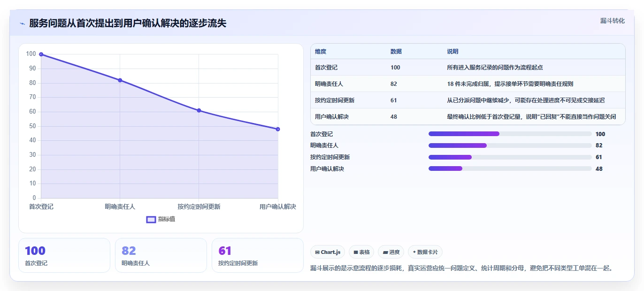Click the 数据卡片 chip
The height and width of the screenshot is (291, 644).
click(425, 252)
